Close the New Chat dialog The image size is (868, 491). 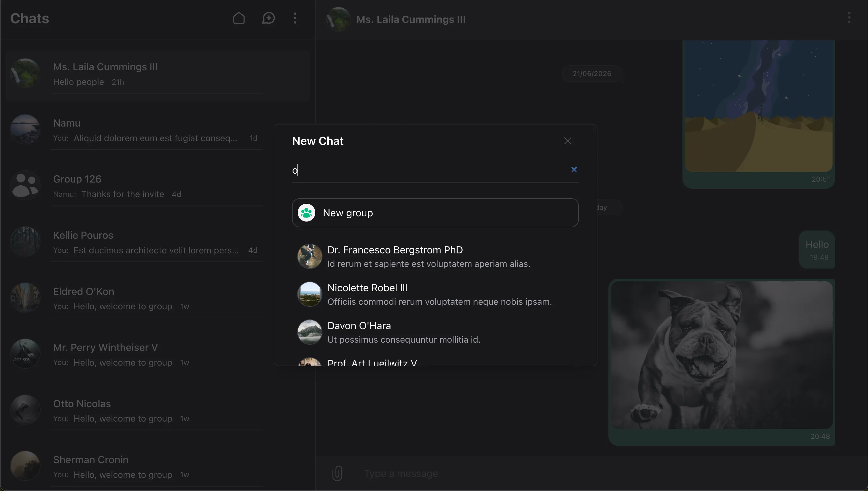567,141
